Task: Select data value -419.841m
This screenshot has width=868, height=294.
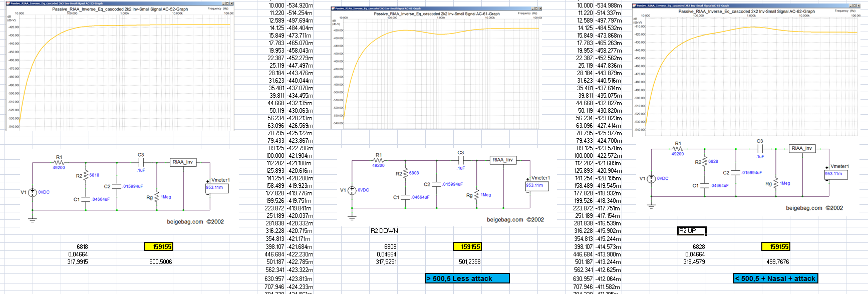Action: click(x=299, y=208)
